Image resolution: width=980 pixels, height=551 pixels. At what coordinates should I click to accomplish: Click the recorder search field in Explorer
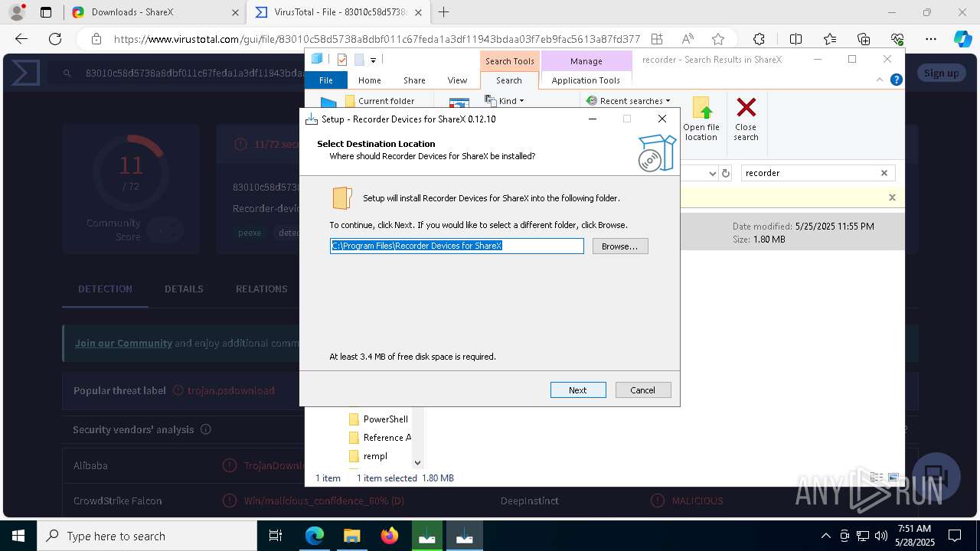click(809, 173)
